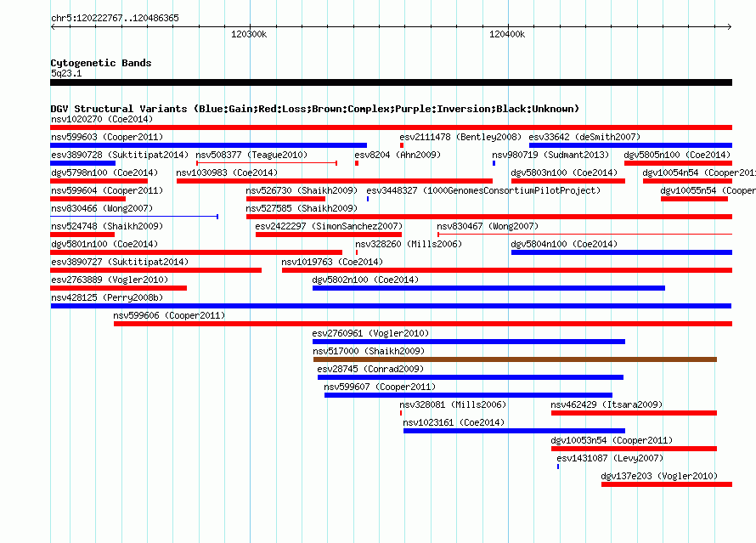Click the red bar under nsv599606 (Cooper2011)
756x543 pixels.
click(423, 324)
